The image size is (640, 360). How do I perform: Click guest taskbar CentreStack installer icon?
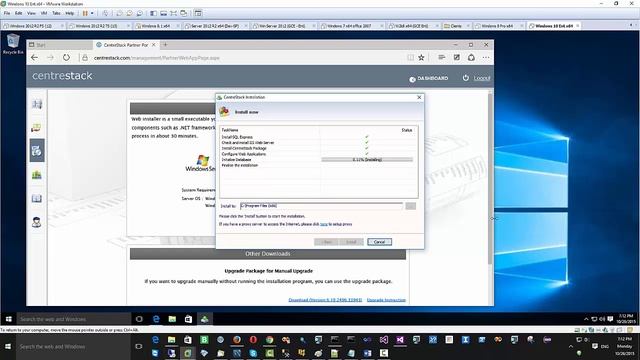tap(204, 319)
